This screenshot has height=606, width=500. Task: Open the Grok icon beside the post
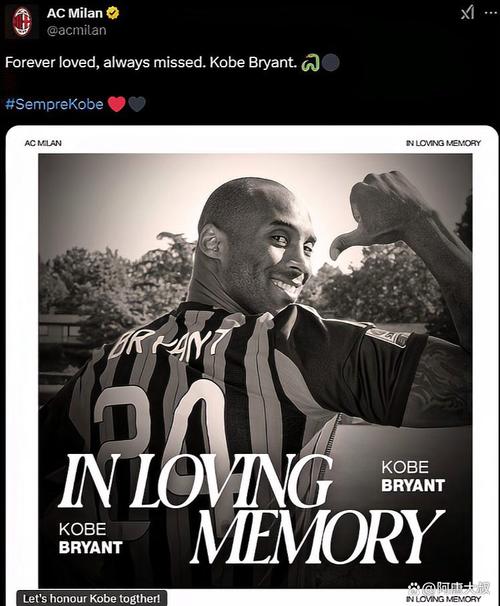(x=467, y=13)
